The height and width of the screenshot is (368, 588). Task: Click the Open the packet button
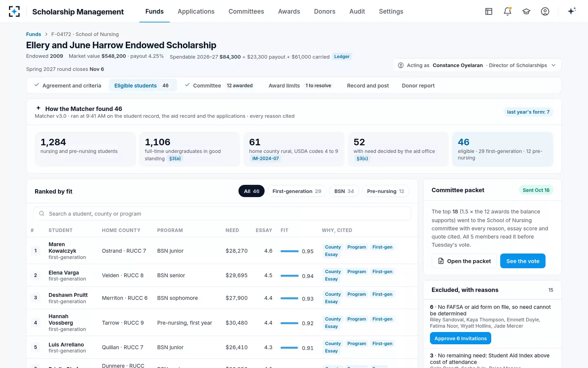point(464,261)
